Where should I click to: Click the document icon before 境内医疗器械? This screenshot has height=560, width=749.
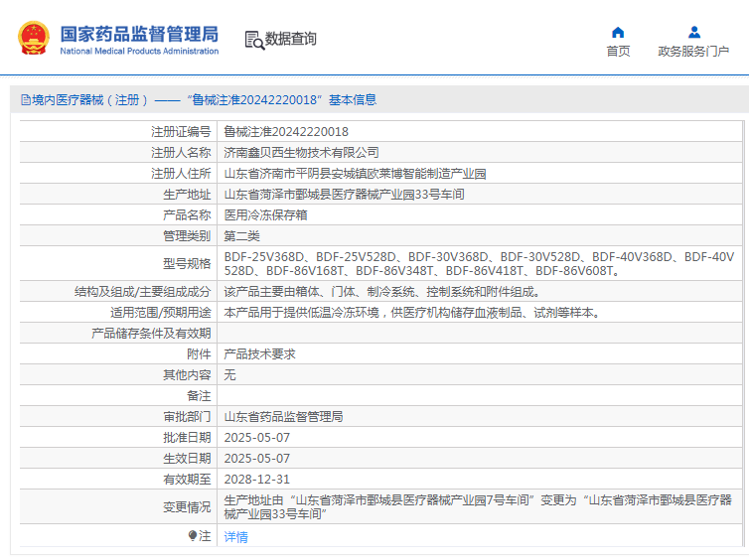point(25,99)
